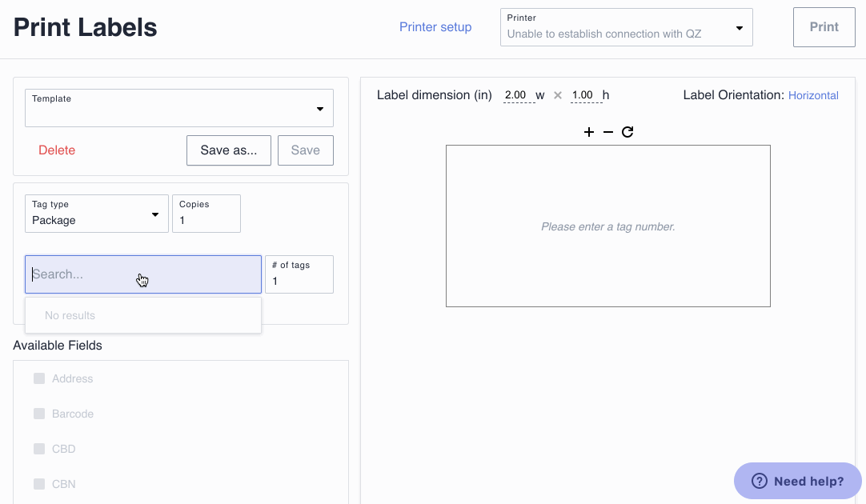The image size is (866, 504).
Task: Click the multiplication sign between label dimensions
Action: [x=558, y=95]
